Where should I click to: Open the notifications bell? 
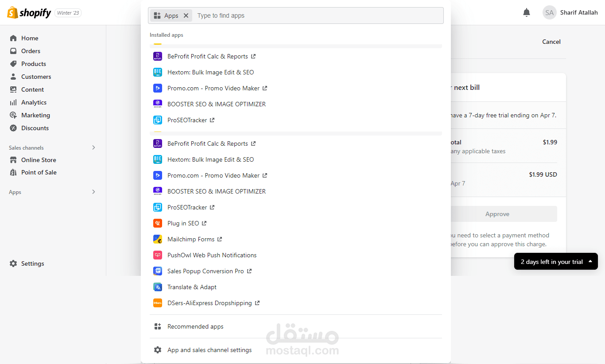(527, 12)
